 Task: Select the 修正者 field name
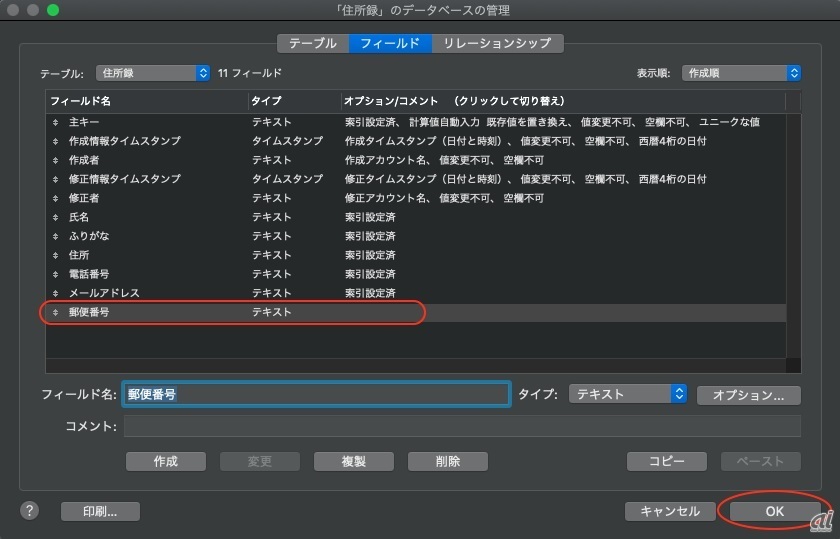pyautogui.click(x=84, y=199)
